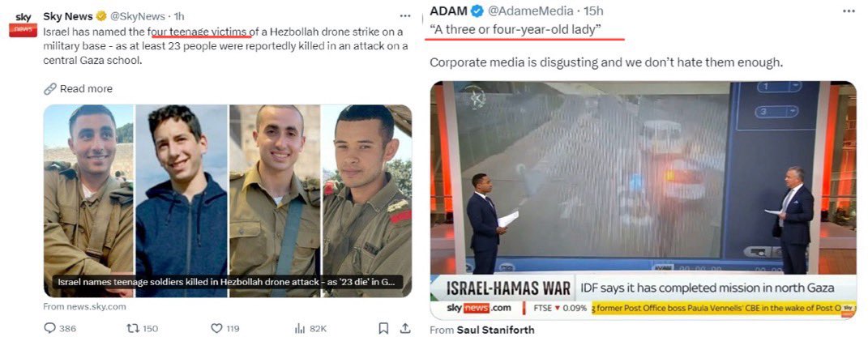This screenshot has height=337, width=868.
Task: Like the Sky News tweet with 119 likes
Action: (216, 328)
